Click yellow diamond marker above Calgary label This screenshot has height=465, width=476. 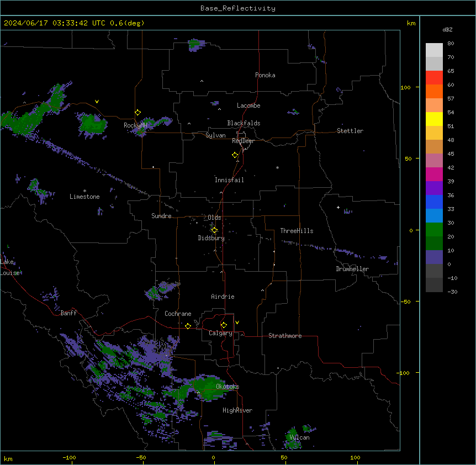click(224, 325)
